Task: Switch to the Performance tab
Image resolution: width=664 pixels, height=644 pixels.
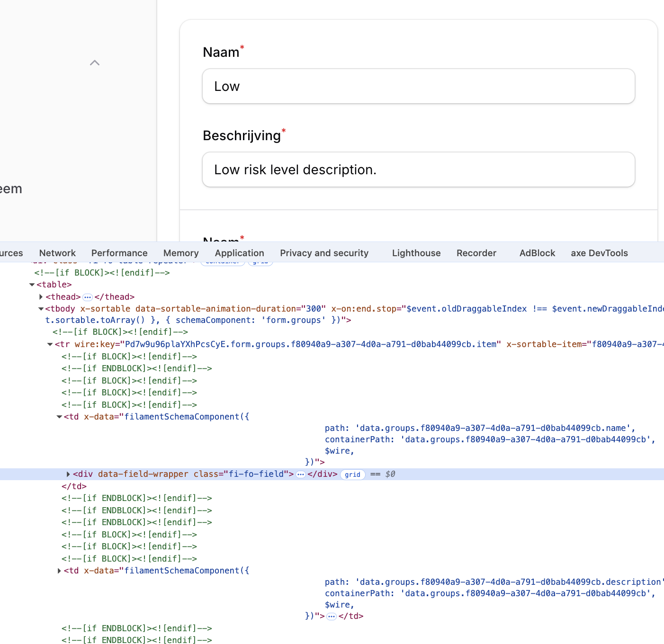Action: coord(119,253)
